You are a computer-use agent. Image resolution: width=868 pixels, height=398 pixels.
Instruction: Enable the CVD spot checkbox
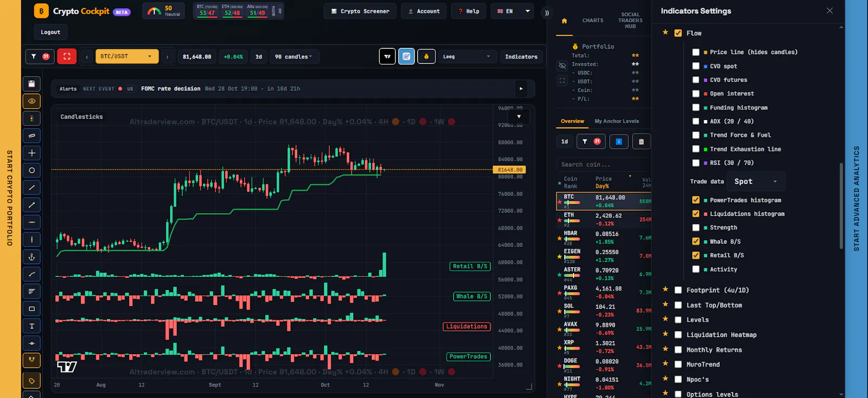point(696,66)
